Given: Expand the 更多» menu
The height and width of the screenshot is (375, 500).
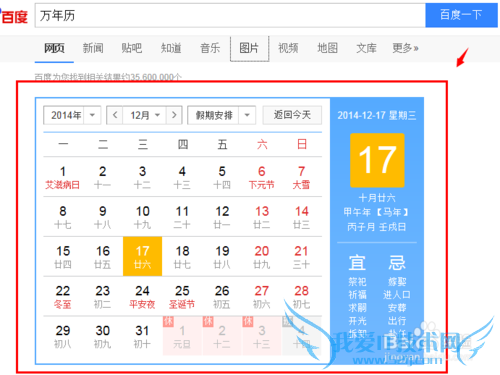Looking at the screenshot, I should (405, 48).
